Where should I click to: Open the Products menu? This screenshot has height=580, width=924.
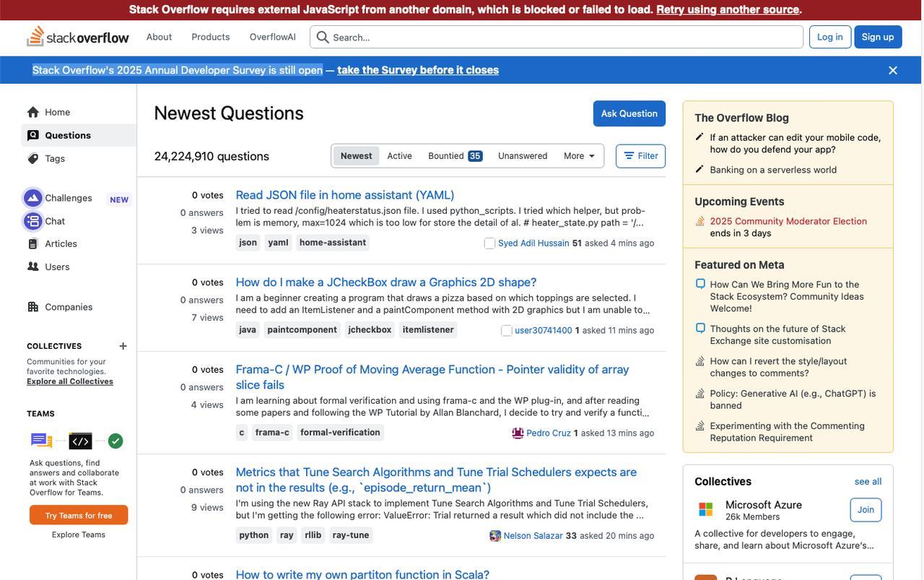[x=211, y=37]
